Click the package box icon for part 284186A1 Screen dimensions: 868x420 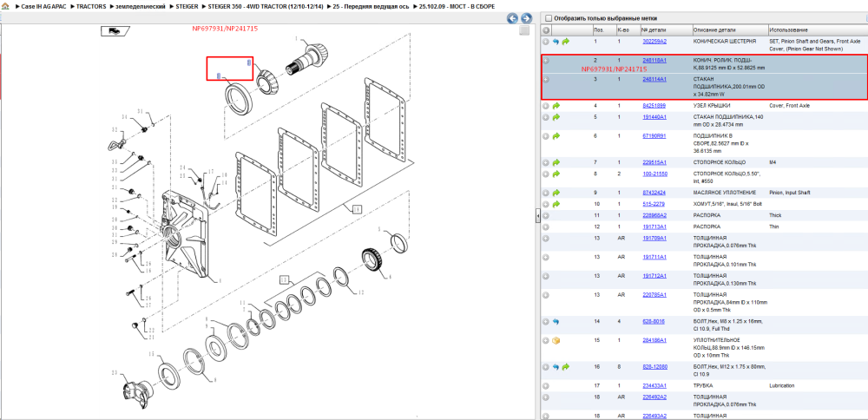click(x=556, y=340)
